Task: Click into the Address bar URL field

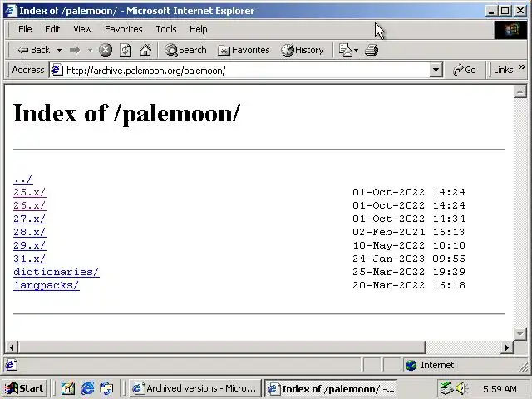Action: tap(246, 71)
